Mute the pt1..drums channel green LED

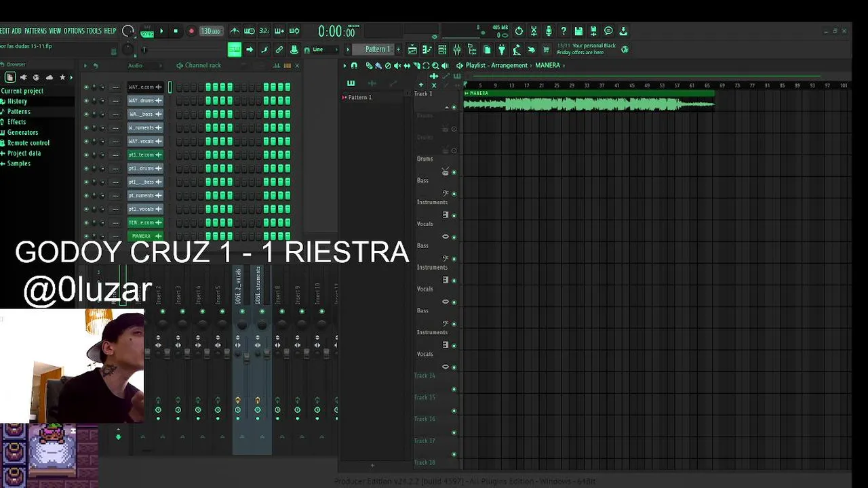click(86, 168)
